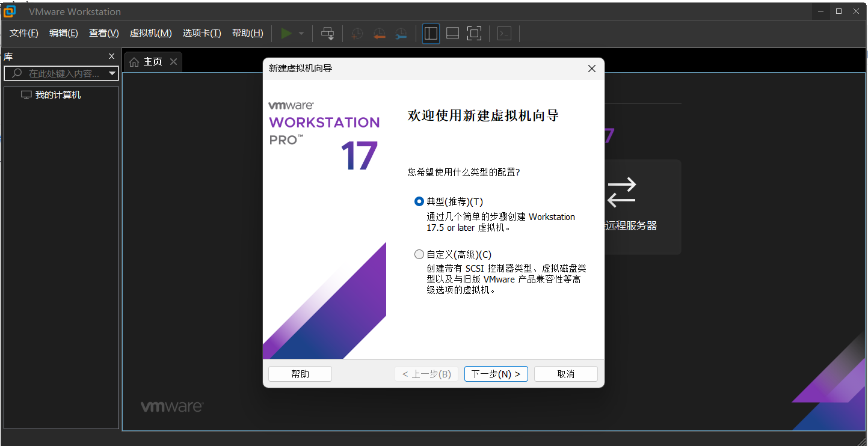Close the 新建虚拟机向导 dialog
The image size is (868, 446).
point(592,69)
